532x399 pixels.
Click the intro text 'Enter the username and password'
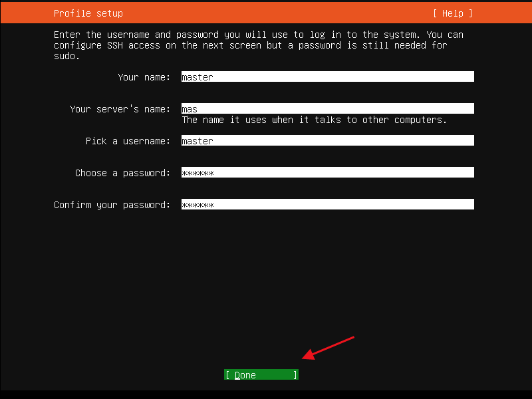136,35
